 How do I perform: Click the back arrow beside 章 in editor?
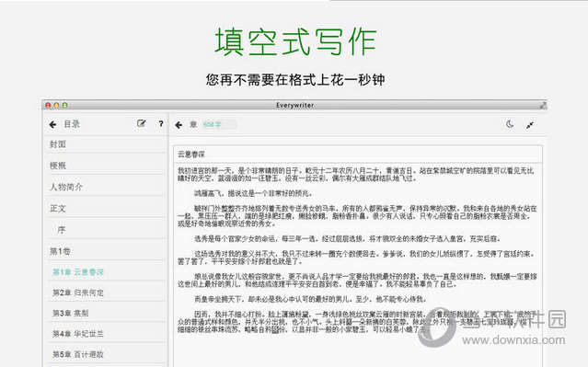[x=179, y=125]
